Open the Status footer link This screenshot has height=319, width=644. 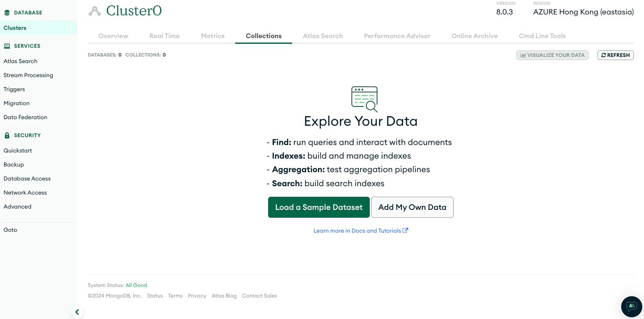pyautogui.click(x=155, y=296)
